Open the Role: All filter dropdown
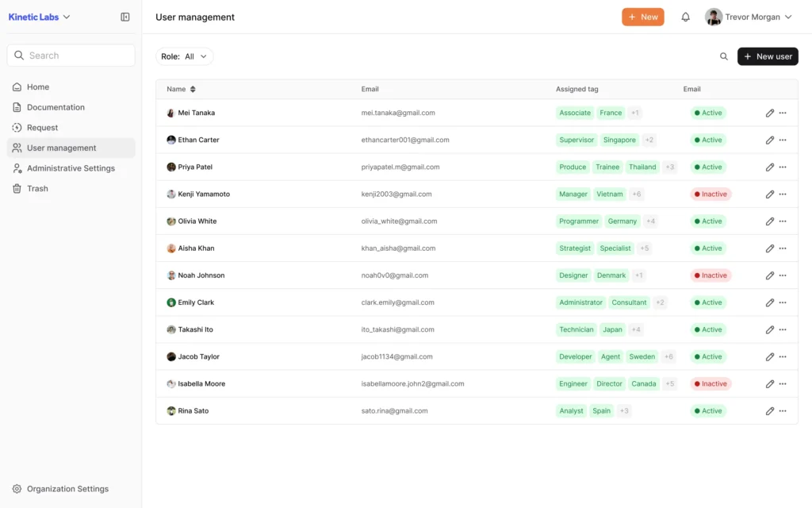812x508 pixels. click(x=185, y=56)
